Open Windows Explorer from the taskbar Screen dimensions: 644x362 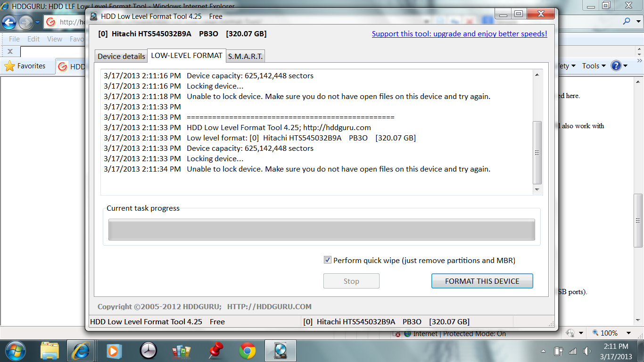coord(49,351)
